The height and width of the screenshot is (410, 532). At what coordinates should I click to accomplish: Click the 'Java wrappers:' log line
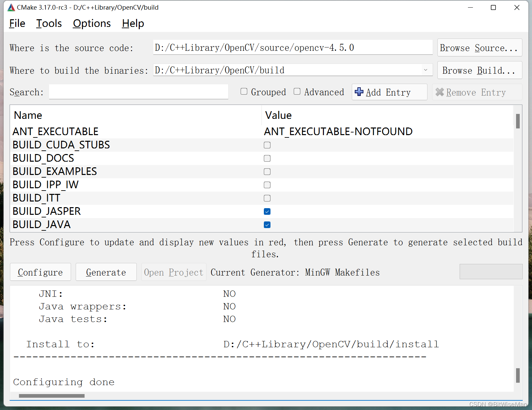[x=137, y=306]
